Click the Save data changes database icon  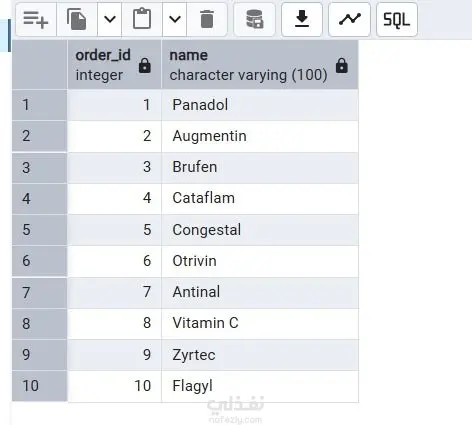coord(255,19)
